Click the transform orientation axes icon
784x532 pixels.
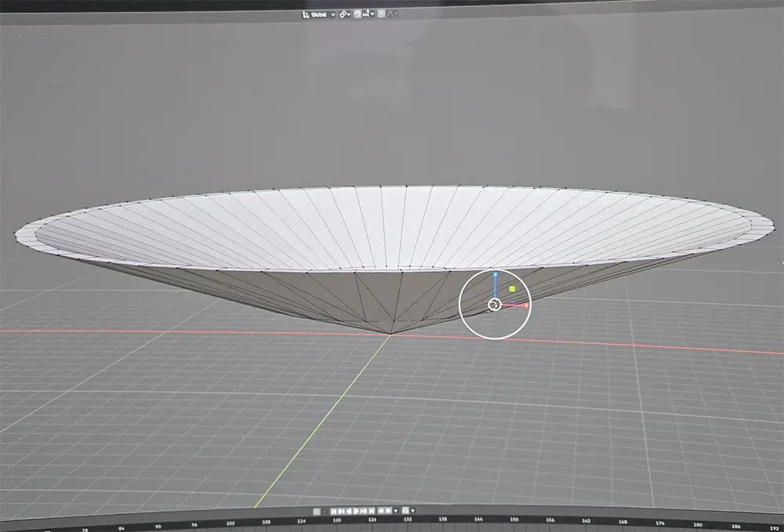click(306, 15)
